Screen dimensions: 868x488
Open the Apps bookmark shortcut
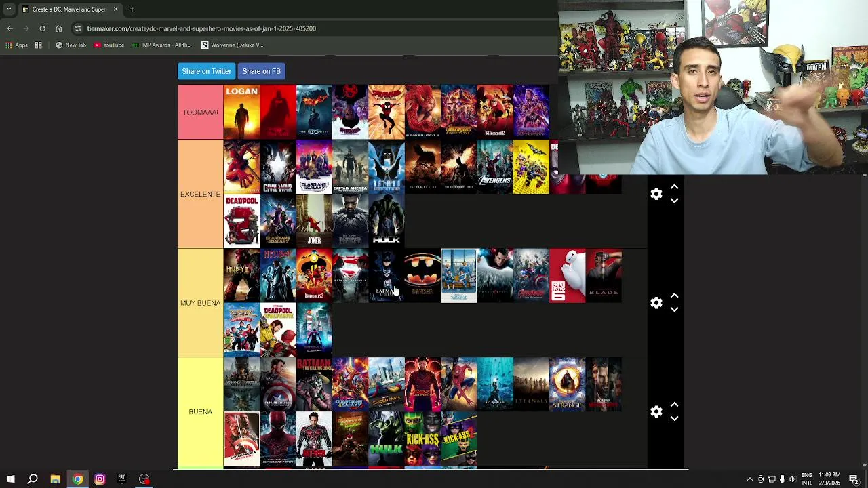[17, 45]
